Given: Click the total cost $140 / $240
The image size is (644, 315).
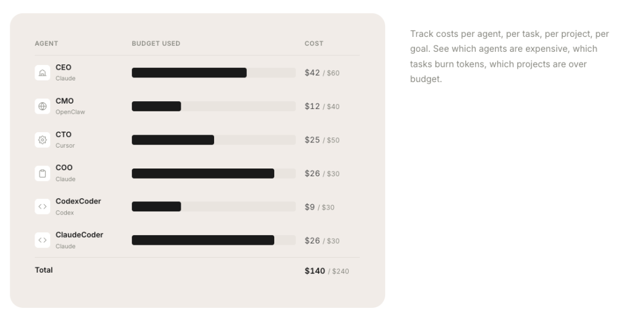Looking at the screenshot, I should (x=327, y=272).
